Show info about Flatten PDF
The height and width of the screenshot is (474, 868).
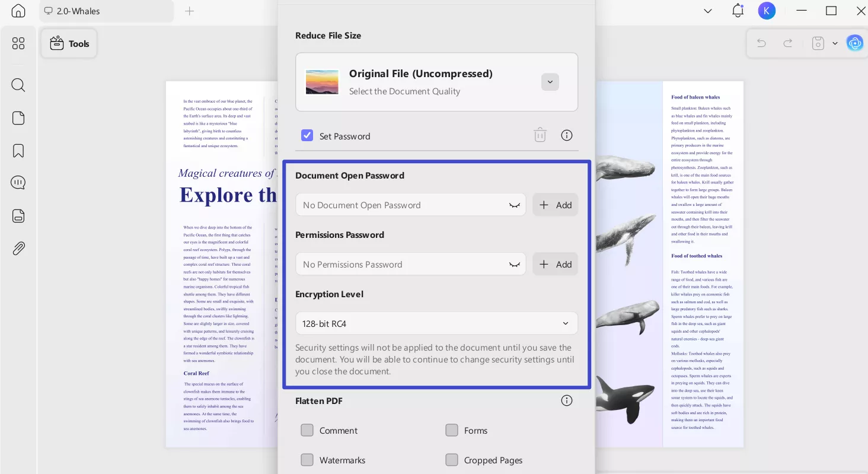point(567,400)
